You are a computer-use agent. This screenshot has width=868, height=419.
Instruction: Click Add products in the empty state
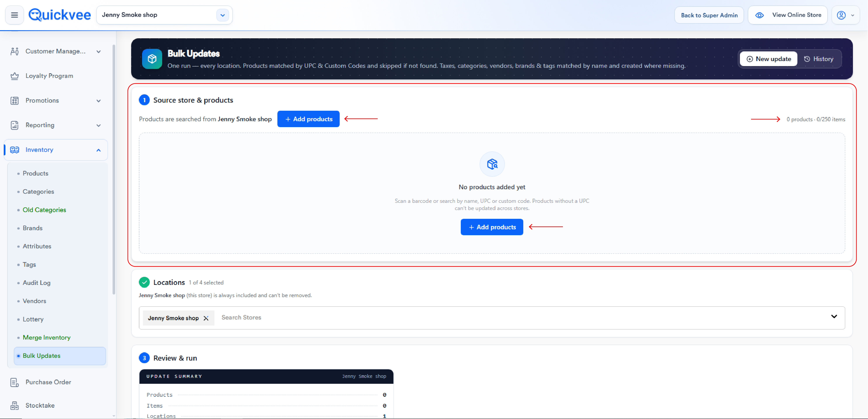(492, 227)
